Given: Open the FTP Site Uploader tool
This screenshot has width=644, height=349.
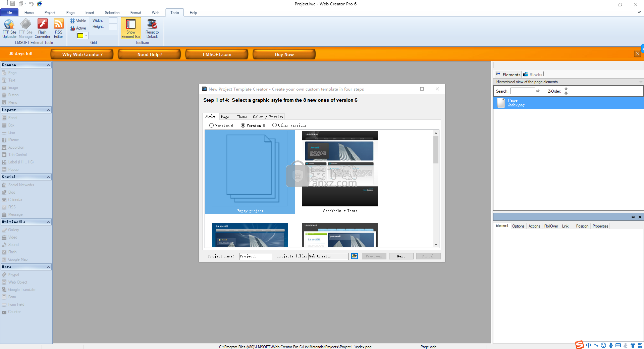Looking at the screenshot, I should (x=9, y=29).
